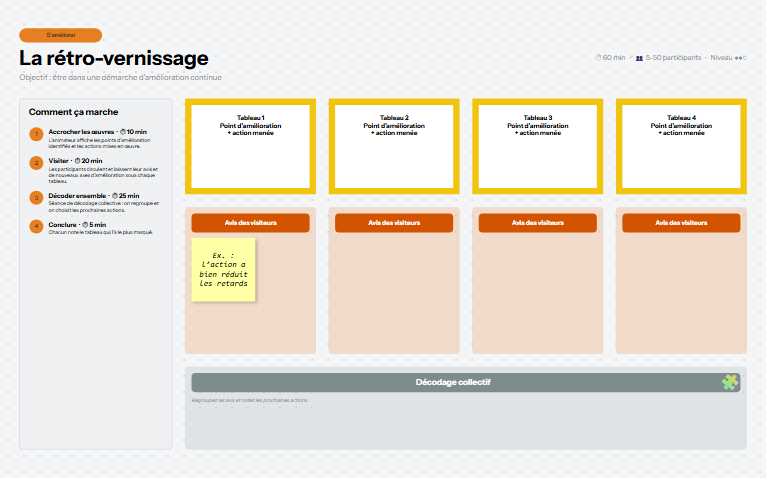Select the Tableau 1 yellow-framed card
Image resolution: width=766 pixels, height=478 pixels.
251,146
